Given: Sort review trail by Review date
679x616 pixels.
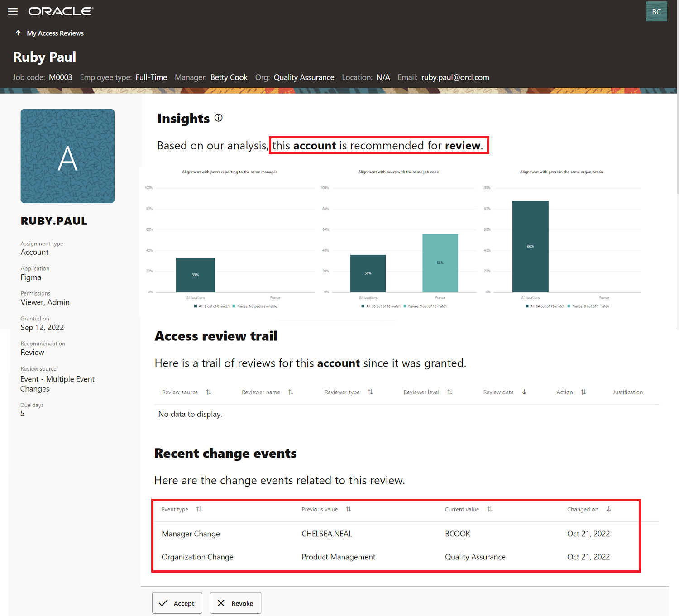Looking at the screenshot, I should pos(524,392).
